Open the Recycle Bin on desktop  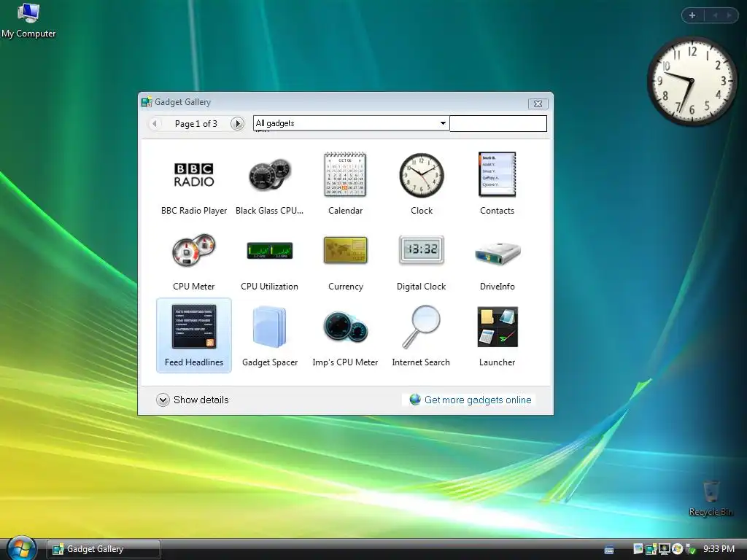tap(711, 498)
